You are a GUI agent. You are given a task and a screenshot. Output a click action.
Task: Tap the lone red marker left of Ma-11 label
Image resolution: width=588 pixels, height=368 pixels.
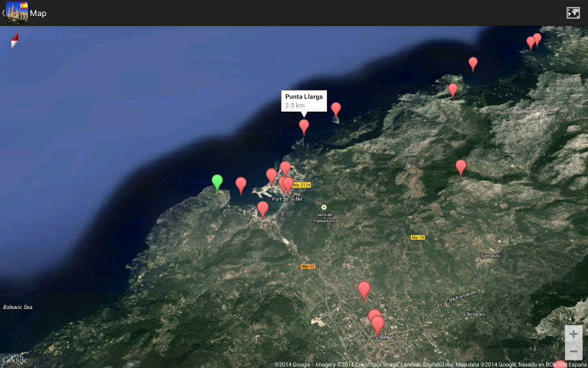[x=262, y=208]
